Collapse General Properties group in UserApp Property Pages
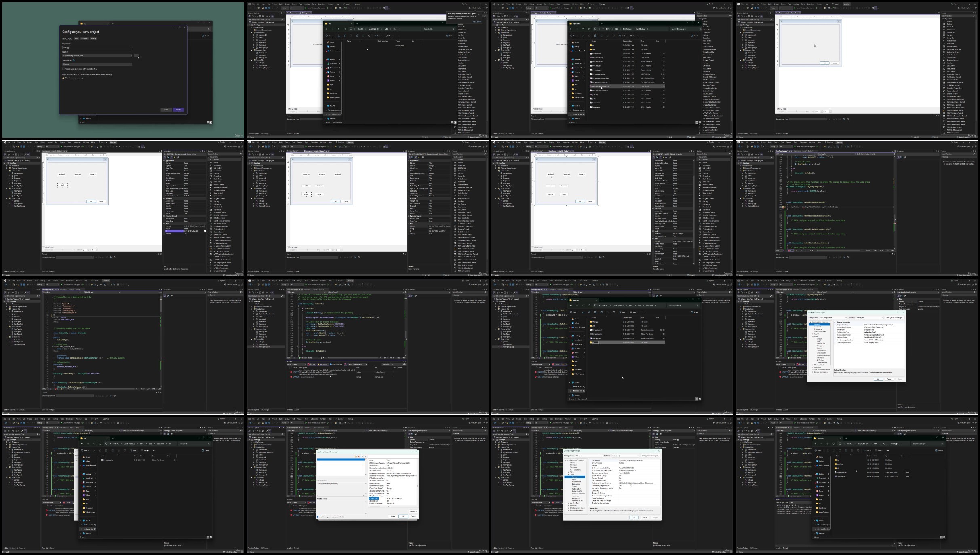This screenshot has width=980, height=555. [835, 322]
